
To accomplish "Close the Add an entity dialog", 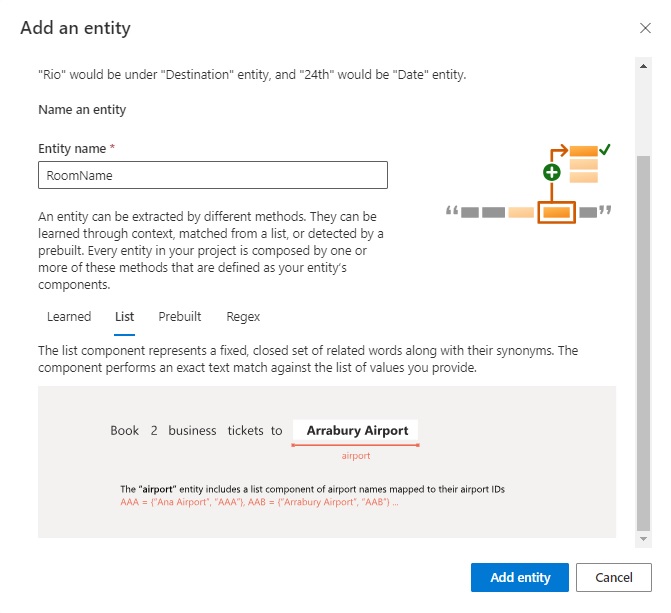I will coord(645,28).
